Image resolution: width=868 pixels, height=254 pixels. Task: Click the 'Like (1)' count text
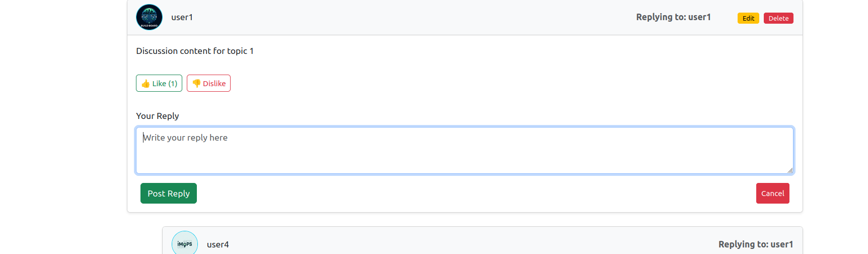click(x=165, y=84)
